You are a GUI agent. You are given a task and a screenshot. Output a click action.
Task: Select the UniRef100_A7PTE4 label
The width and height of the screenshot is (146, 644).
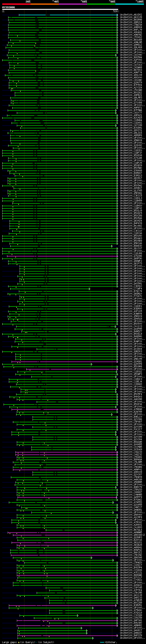tap(131, 590)
